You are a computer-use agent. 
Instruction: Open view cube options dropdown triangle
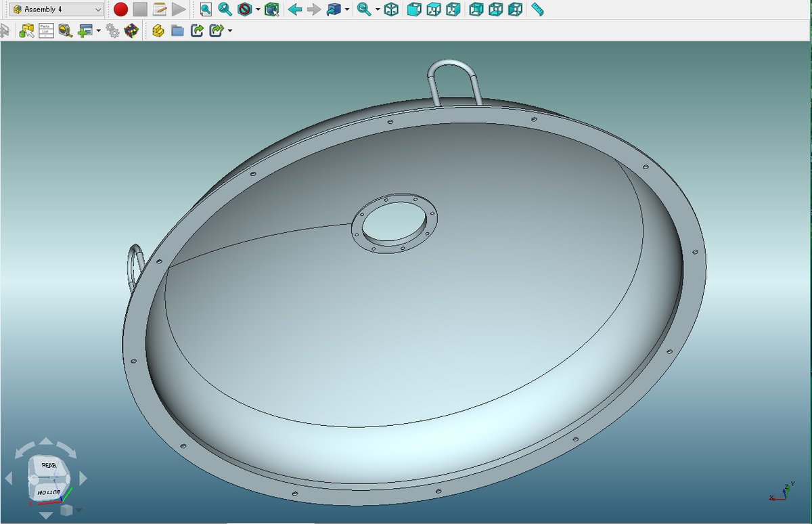pyautogui.click(x=79, y=510)
